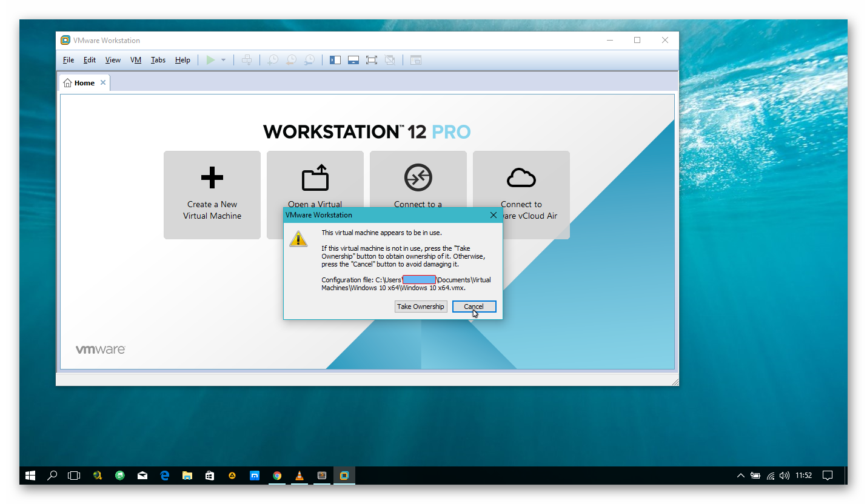Click the Manage Snapshots wrench-clock icon

point(309,60)
